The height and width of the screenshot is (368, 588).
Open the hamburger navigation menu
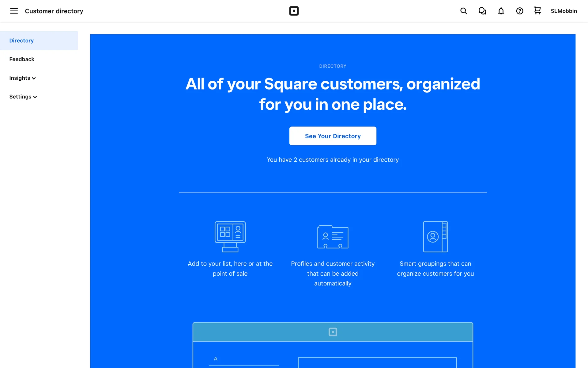[14, 11]
